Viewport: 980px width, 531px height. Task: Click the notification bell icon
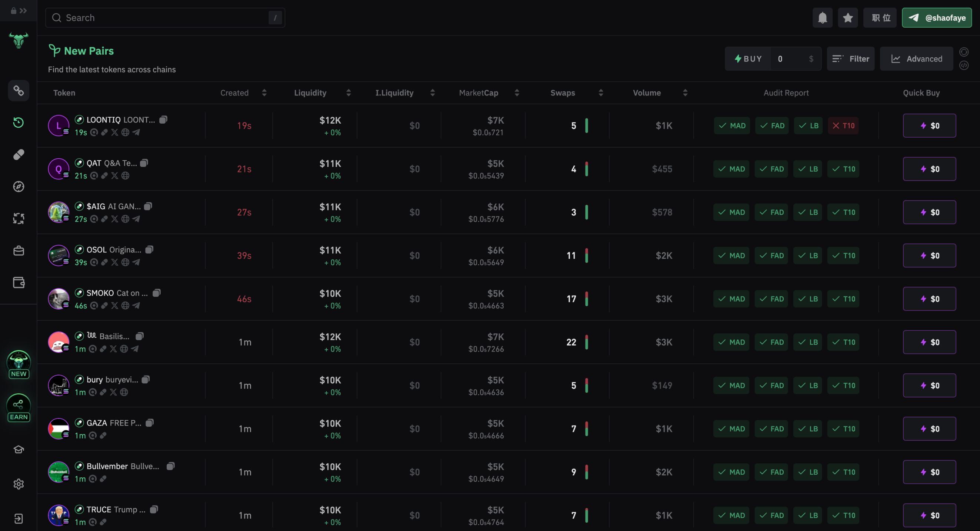[x=822, y=18]
